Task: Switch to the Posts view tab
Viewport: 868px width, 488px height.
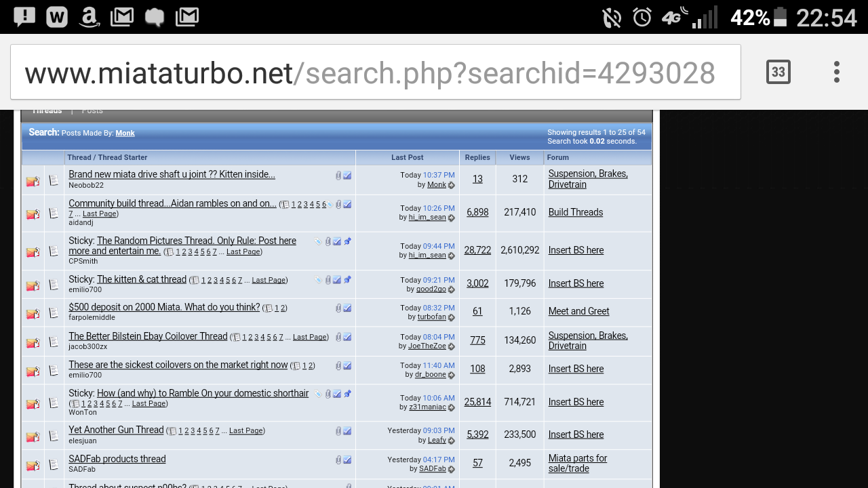Action: [92, 110]
